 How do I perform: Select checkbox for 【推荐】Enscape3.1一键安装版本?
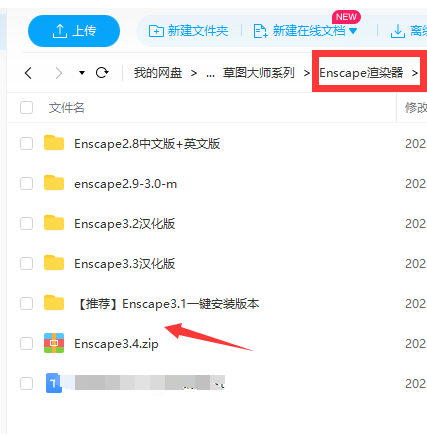[x=27, y=303]
